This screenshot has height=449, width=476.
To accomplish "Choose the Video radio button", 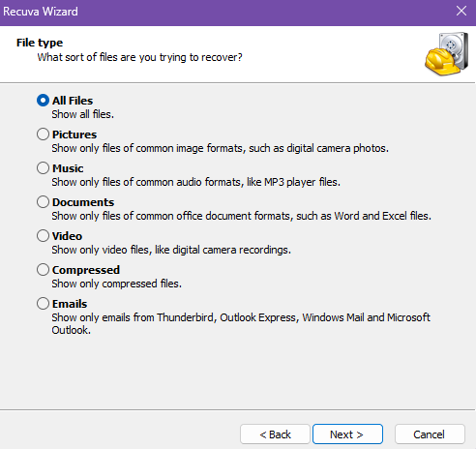I will pyautogui.click(x=43, y=236).
